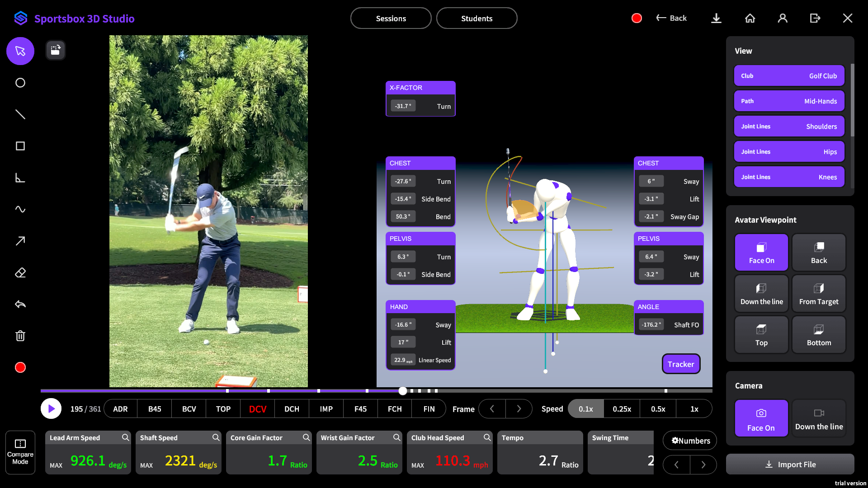Click the undo arrow icon
The height and width of the screenshot is (488, 868).
20,304
